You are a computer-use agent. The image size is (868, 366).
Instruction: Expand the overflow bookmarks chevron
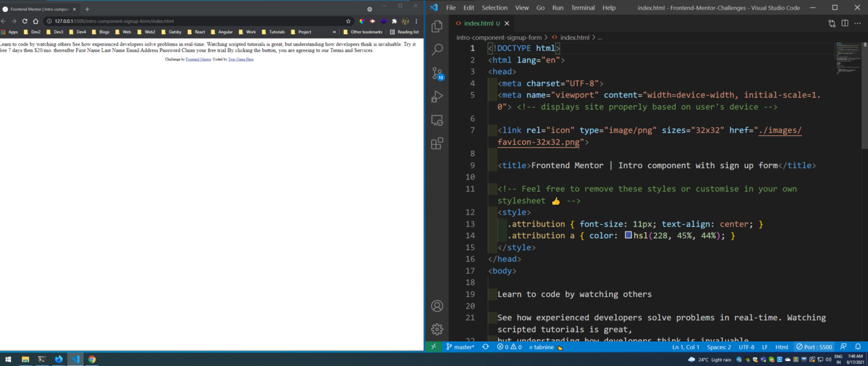pyautogui.click(x=335, y=32)
